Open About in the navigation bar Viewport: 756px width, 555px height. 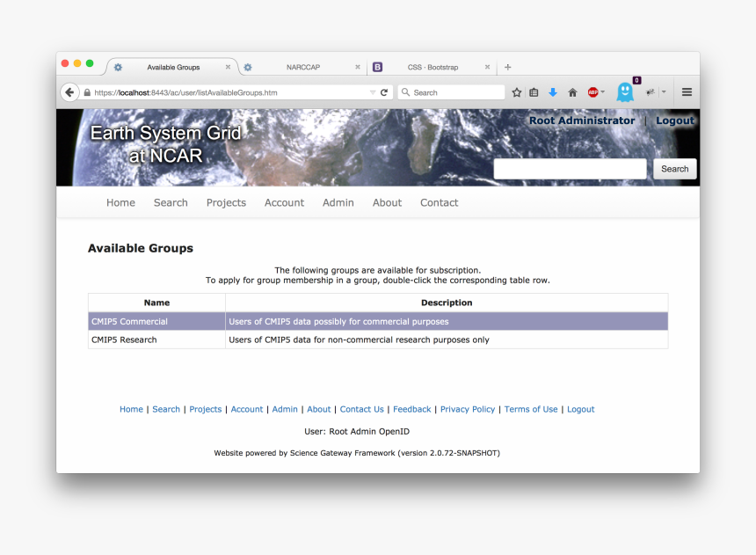pos(387,202)
